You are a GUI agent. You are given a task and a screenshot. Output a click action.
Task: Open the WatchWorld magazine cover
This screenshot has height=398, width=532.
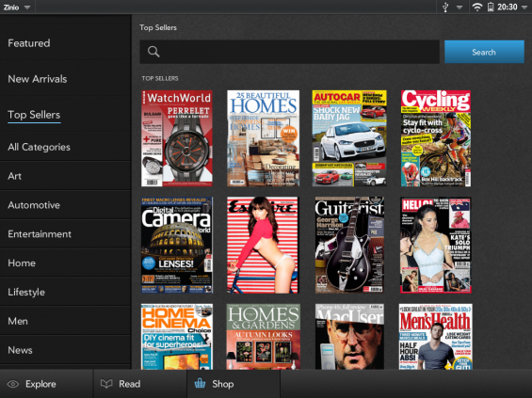(177, 138)
